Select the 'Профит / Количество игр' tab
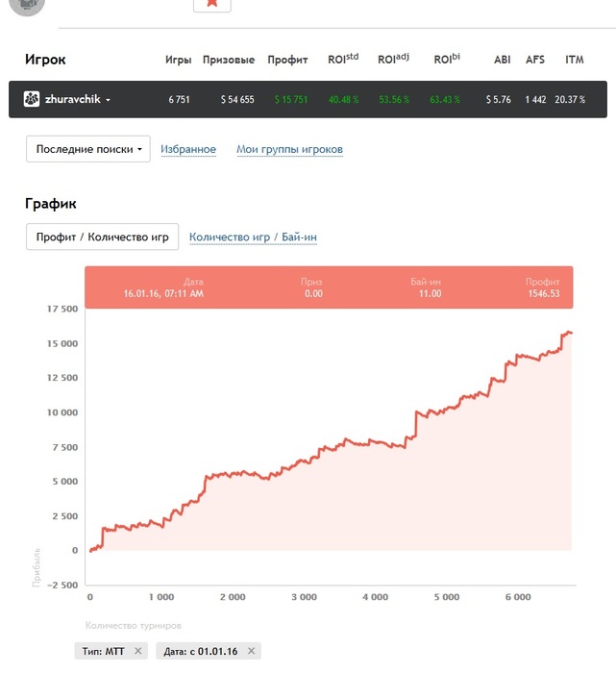Image resolution: width=616 pixels, height=673 pixels. coord(102,237)
